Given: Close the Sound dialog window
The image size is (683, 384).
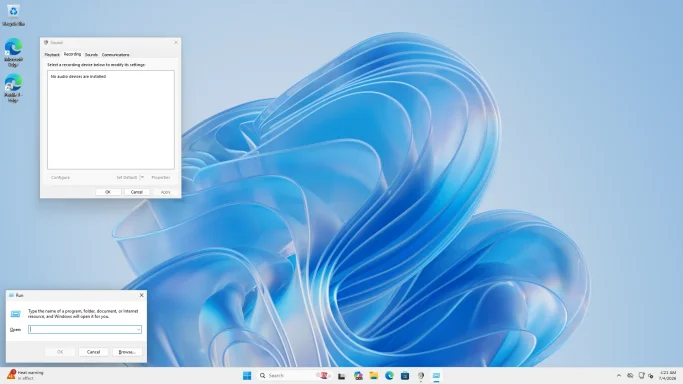Looking at the screenshot, I should pyautogui.click(x=176, y=42).
